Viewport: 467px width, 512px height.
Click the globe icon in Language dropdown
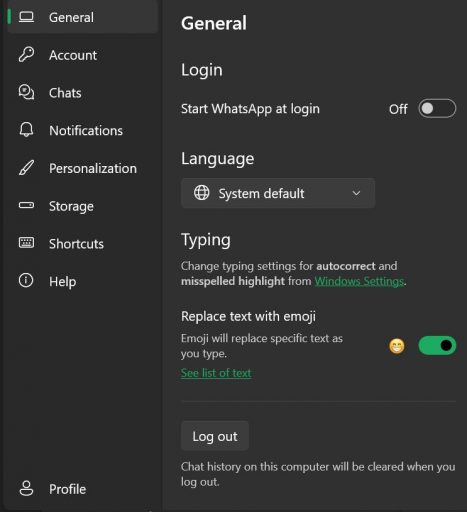tap(201, 193)
